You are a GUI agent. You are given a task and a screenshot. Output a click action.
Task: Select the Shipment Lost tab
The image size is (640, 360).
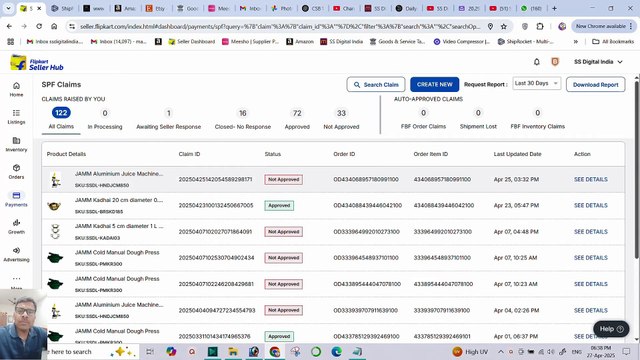tap(478, 119)
